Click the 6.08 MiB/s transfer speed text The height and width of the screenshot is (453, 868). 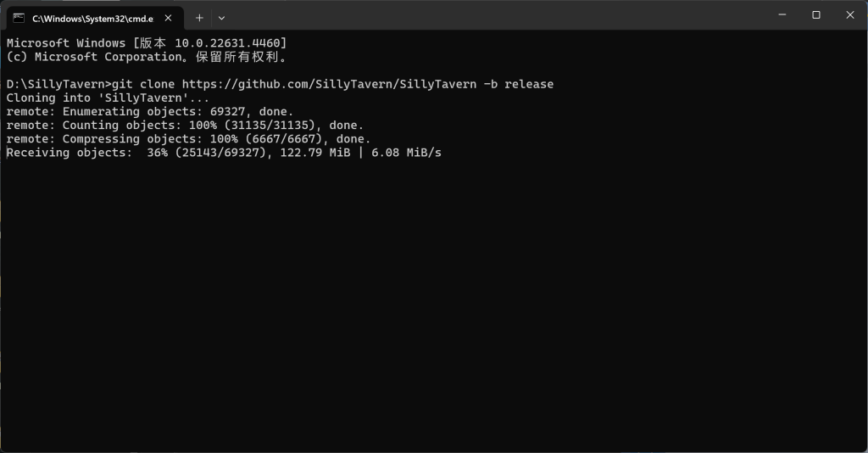click(406, 153)
